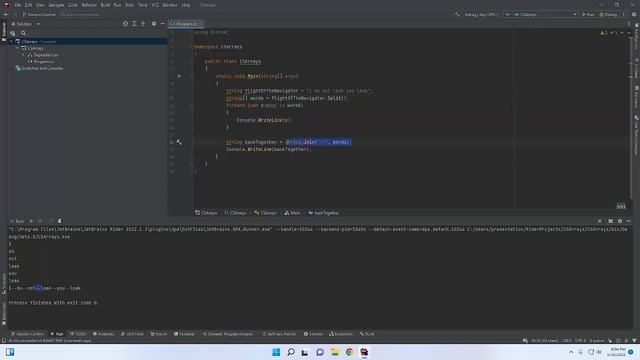
Task: Open the NuGet bottom tab
Action: (x=159, y=334)
